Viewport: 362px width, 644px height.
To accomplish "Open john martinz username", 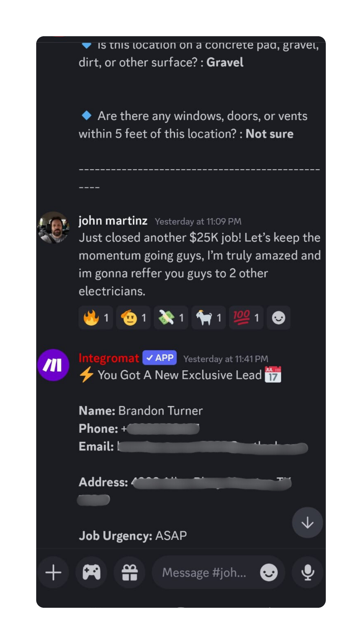I will click(x=113, y=221).
